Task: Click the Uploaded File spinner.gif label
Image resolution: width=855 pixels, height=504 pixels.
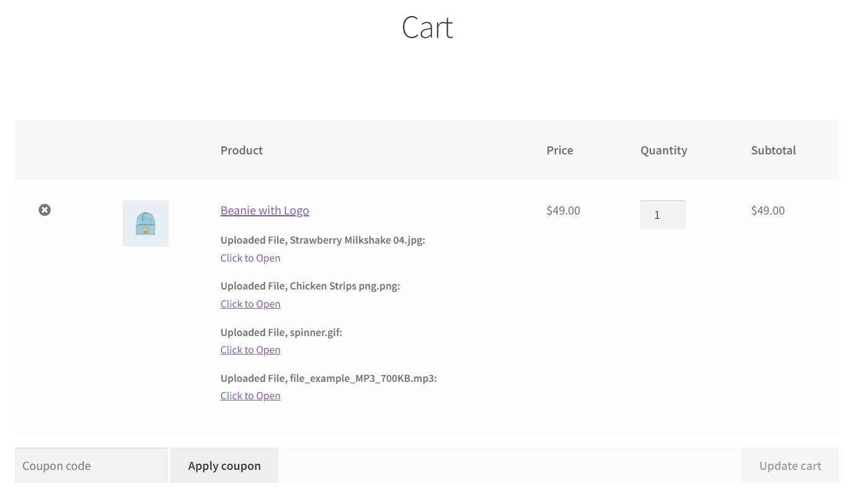Action: click(x=281, y=332)
